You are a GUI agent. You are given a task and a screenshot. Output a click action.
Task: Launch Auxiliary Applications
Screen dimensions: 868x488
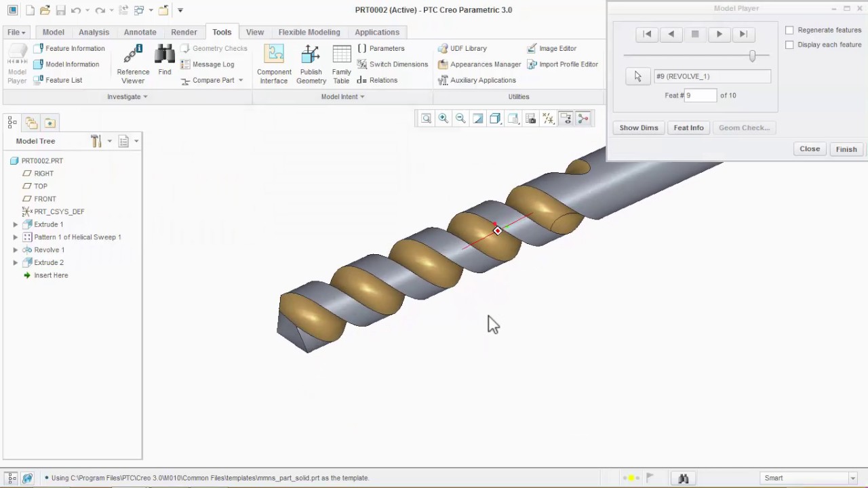click(477, 80)
